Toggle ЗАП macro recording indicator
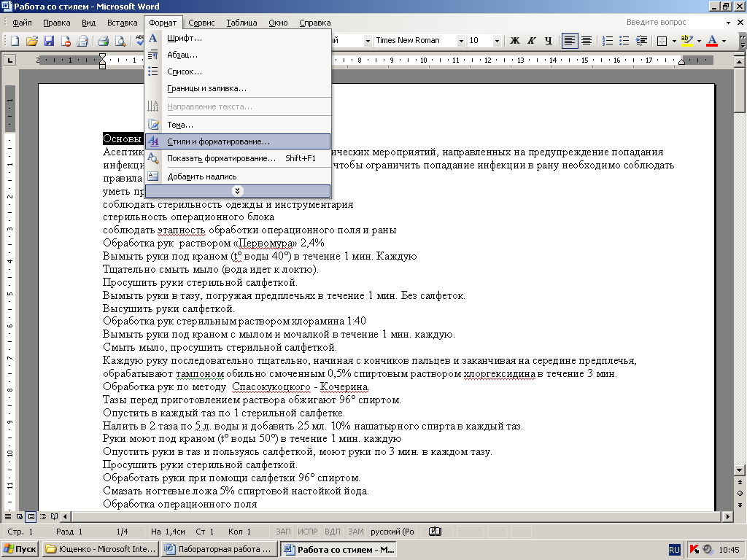 tap(283, 532)
